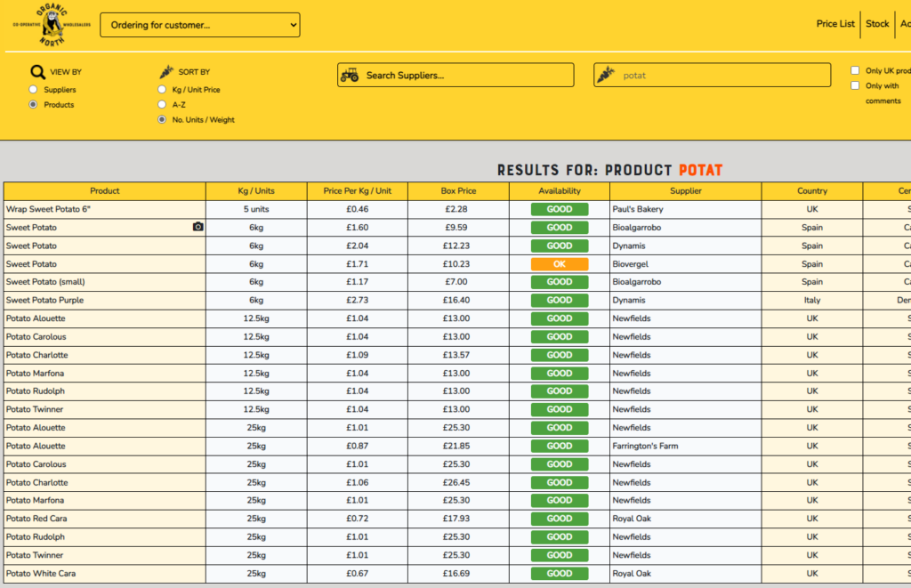Screen dimensions: 911x588
Task: Click the Box Price column header
Action: (458, 191)
